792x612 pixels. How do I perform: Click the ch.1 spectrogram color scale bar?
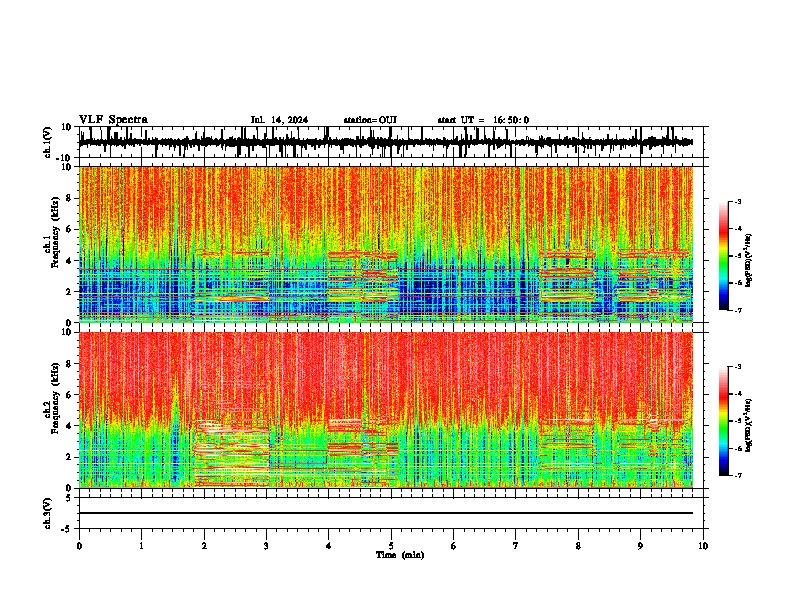click(724, 256)
